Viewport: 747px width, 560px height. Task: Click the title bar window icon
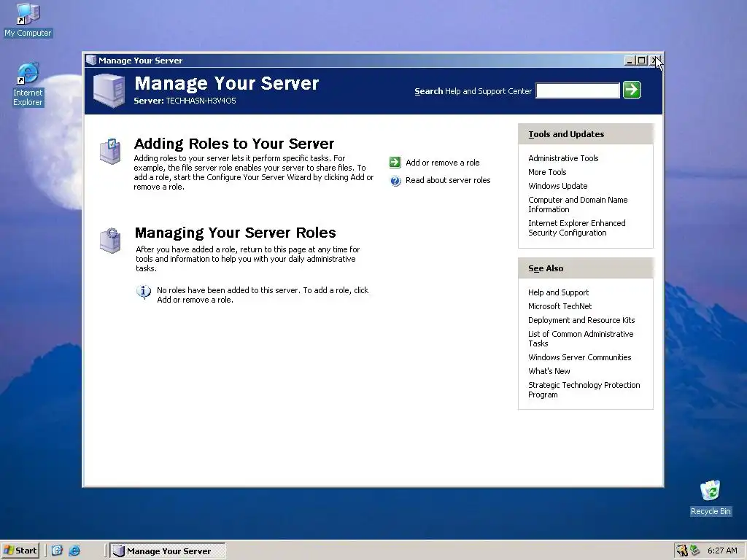click(90, 60)
